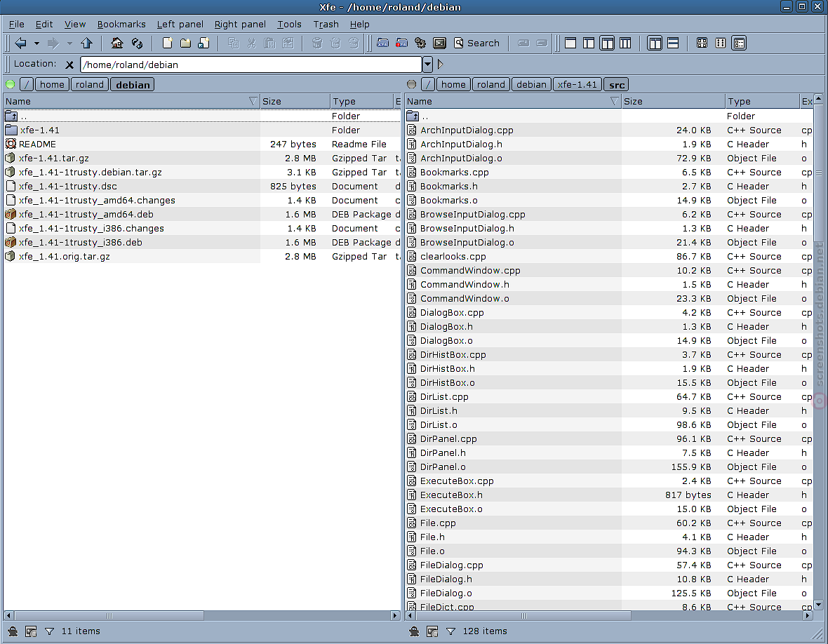828x644 pixels.
Task: Click the refresh panels icon
Action: [x=137, y=43]
